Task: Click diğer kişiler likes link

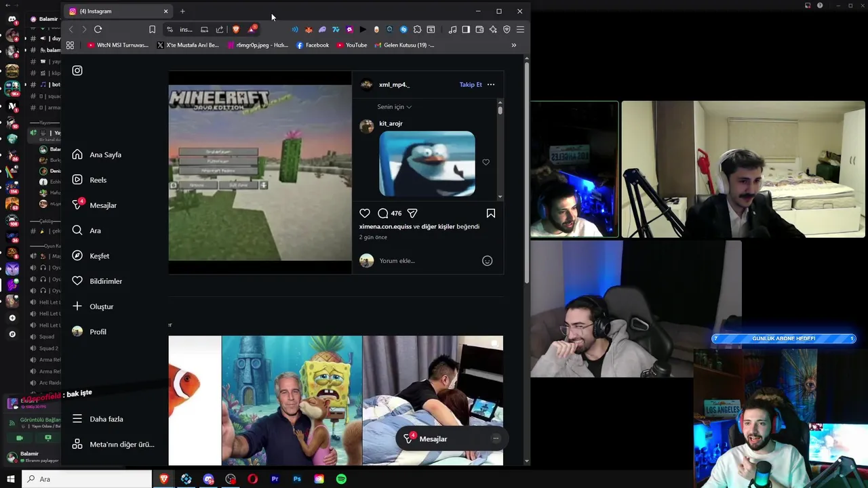Action: pos(438,226)
